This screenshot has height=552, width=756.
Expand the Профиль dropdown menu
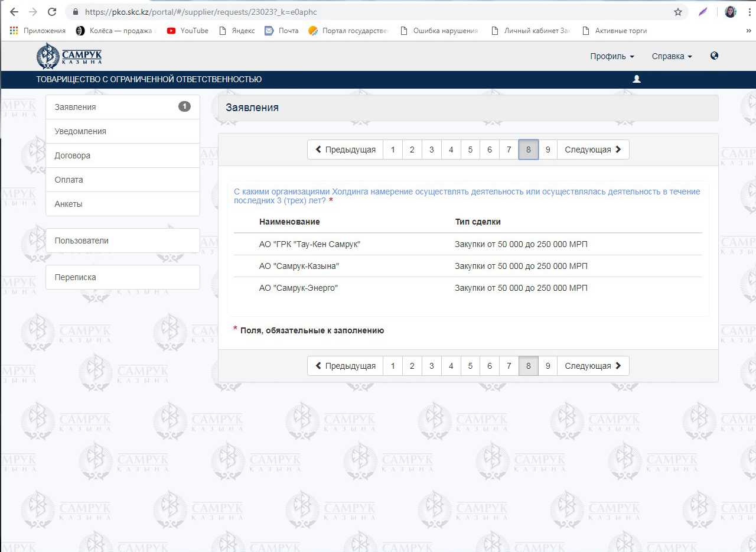612,56
